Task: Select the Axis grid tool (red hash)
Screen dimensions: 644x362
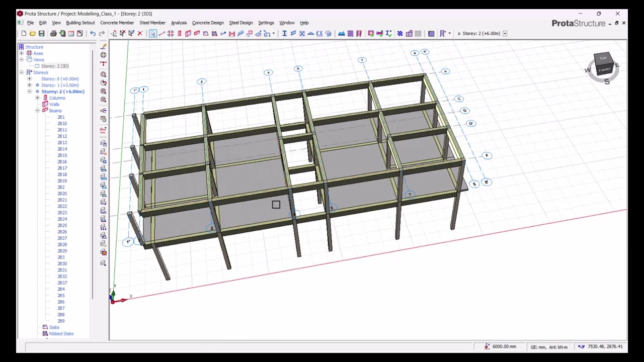Action: tap(171, 34)
